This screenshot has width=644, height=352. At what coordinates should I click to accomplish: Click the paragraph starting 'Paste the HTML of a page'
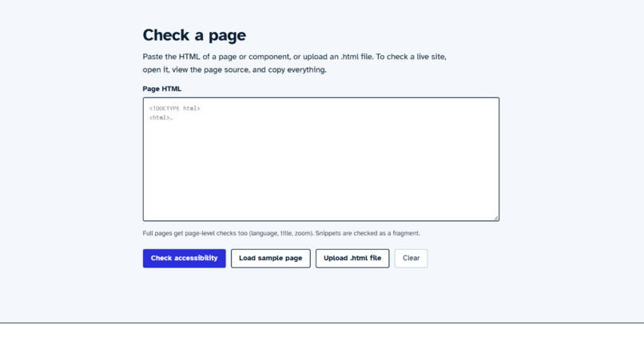(x=295, y=63)
